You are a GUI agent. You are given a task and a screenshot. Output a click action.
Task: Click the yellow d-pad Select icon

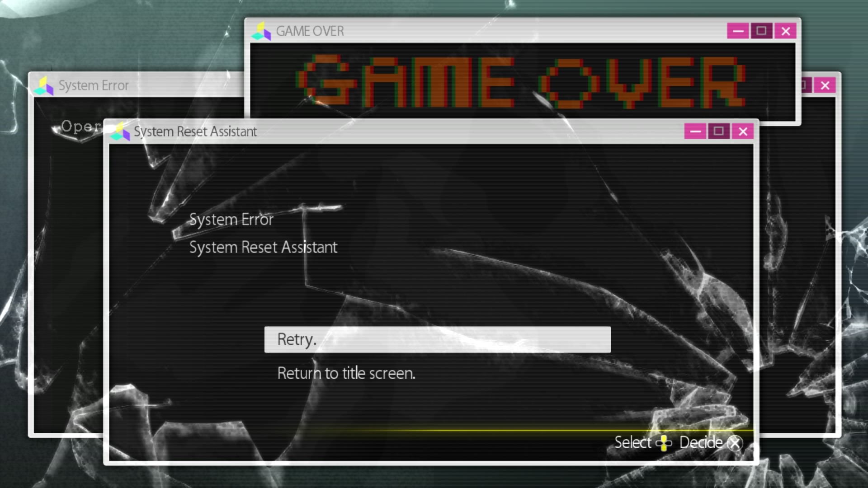point(664,443)
